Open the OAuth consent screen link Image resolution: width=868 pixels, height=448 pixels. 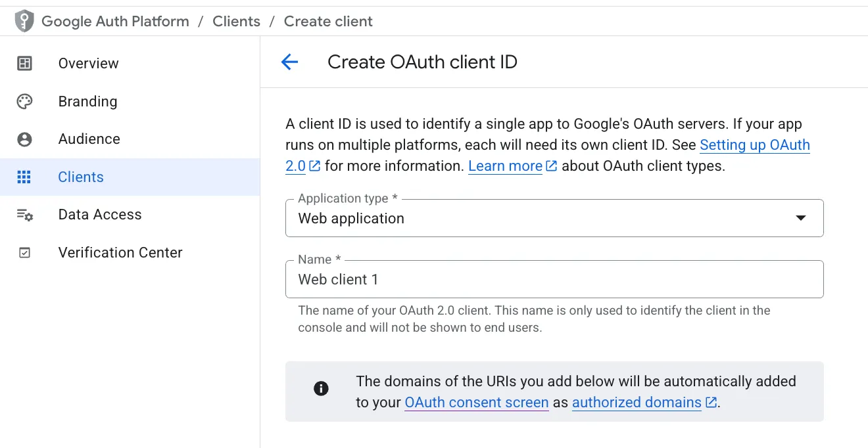click(x=476, y=403)
